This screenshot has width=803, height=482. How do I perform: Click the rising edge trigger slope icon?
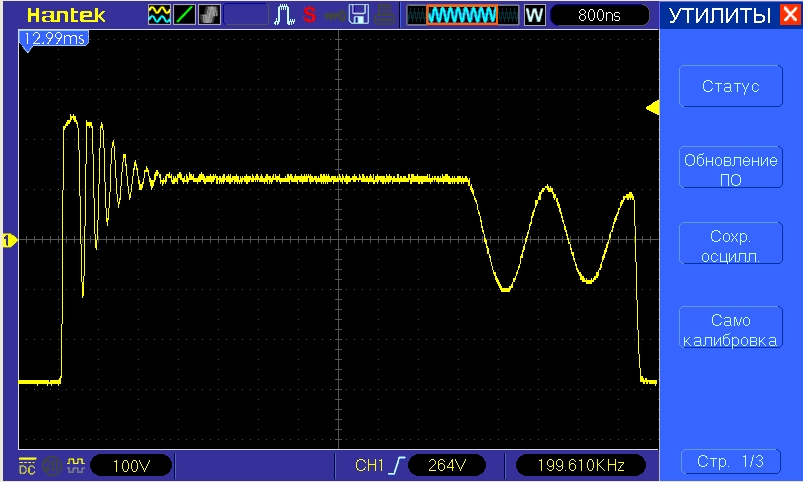[396, 465]
